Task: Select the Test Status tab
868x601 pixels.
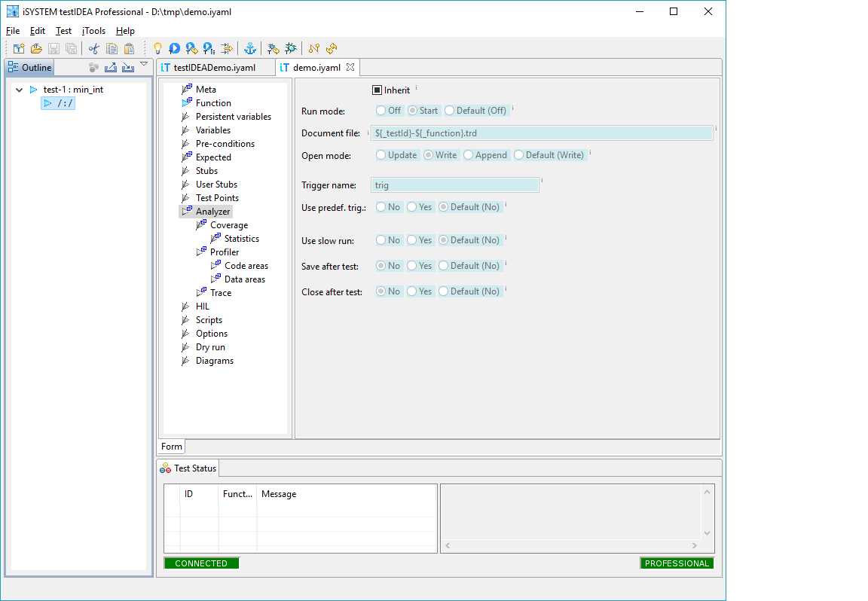Action: tap(188, 468)
